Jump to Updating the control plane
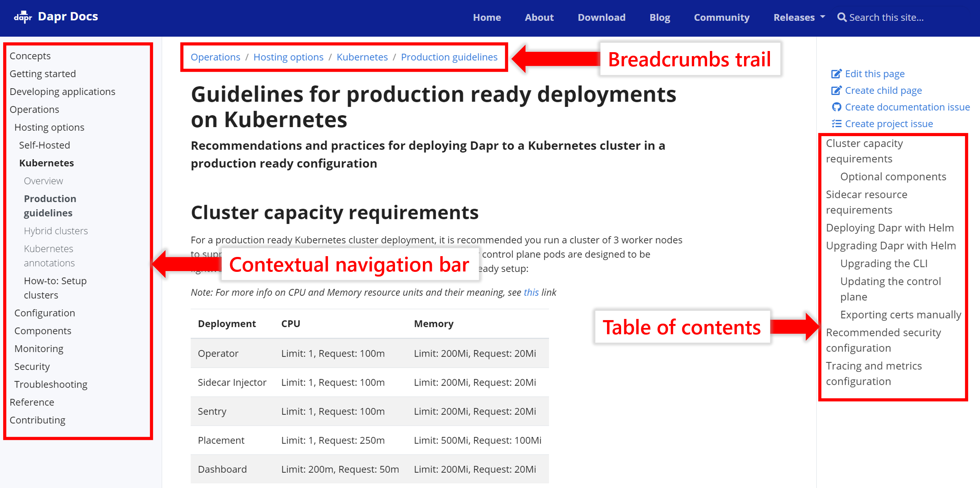 (890, 289)
